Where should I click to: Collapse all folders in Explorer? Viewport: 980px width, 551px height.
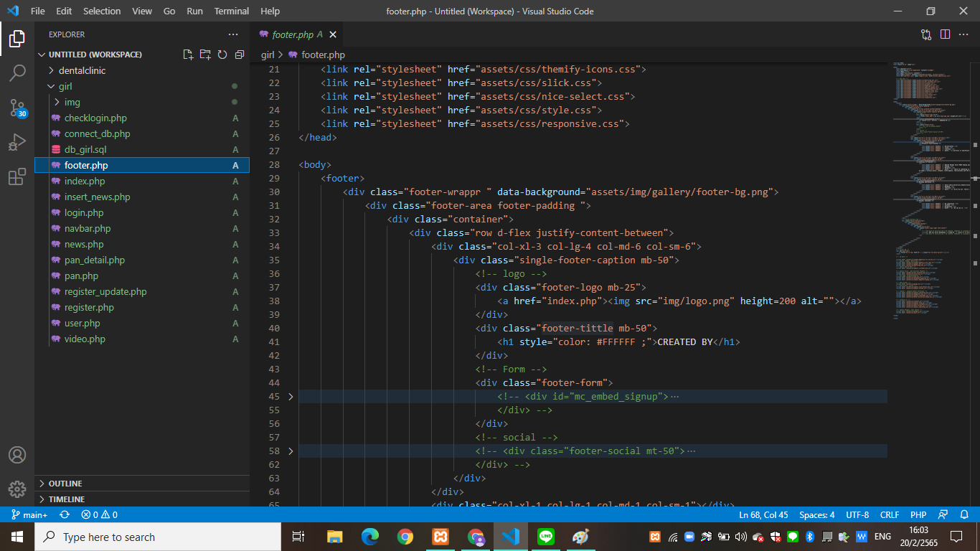[240, 55]
